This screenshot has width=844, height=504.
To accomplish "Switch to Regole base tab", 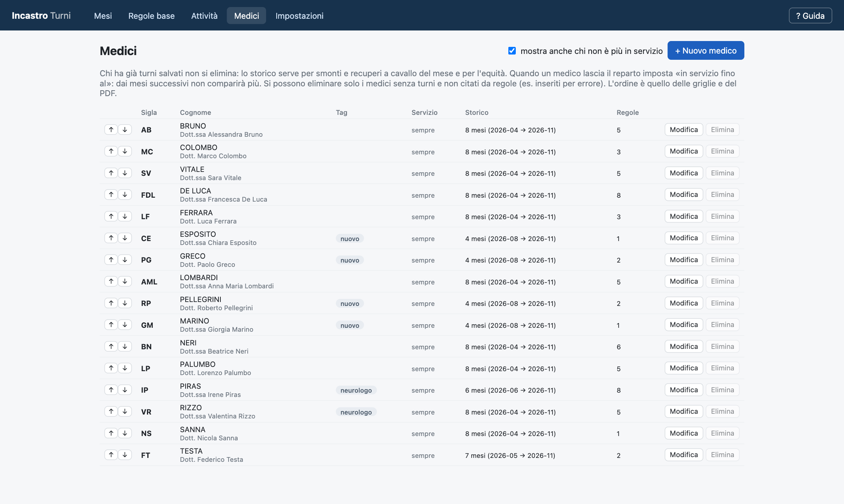I will 152,16.
